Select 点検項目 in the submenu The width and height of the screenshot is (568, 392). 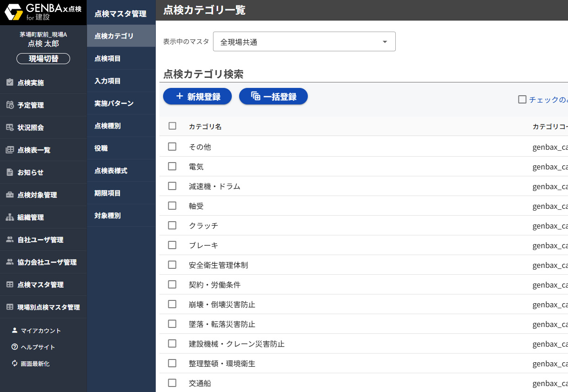108,59
